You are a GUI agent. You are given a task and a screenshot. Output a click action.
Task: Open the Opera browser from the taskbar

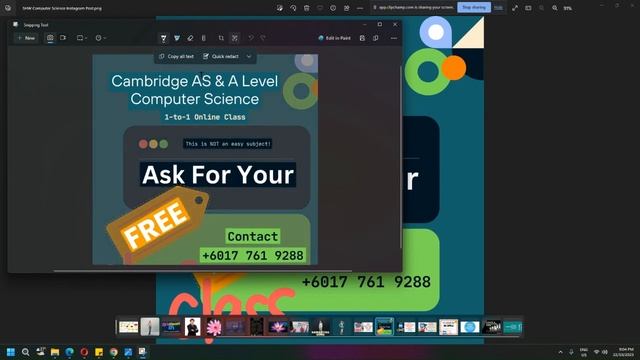[84, 352]
